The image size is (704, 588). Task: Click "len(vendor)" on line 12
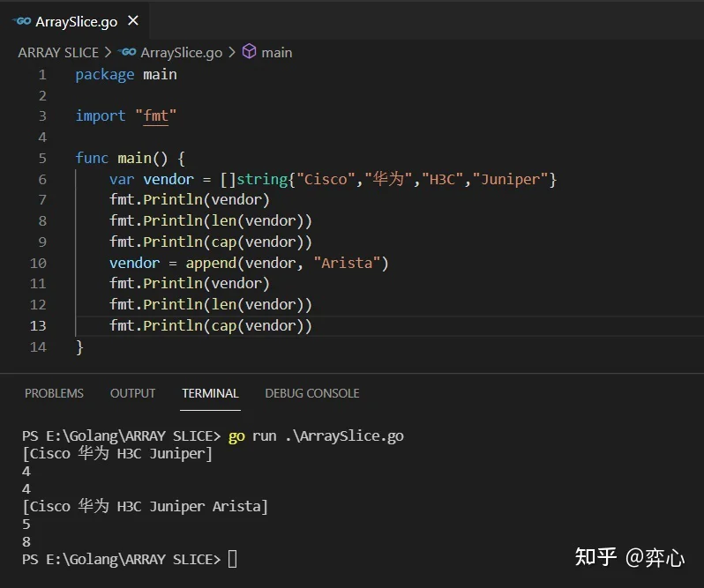[x=258, y=304]
